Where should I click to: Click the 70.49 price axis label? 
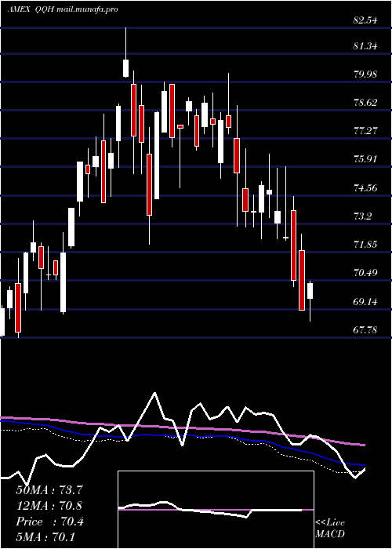[x=365, y=273]
